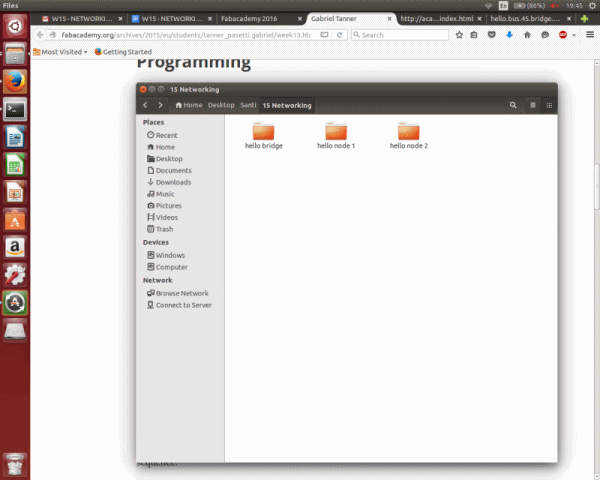Select Browse Network in sidebar
Screen dimensions: 600x480
(x=178, y=293)
